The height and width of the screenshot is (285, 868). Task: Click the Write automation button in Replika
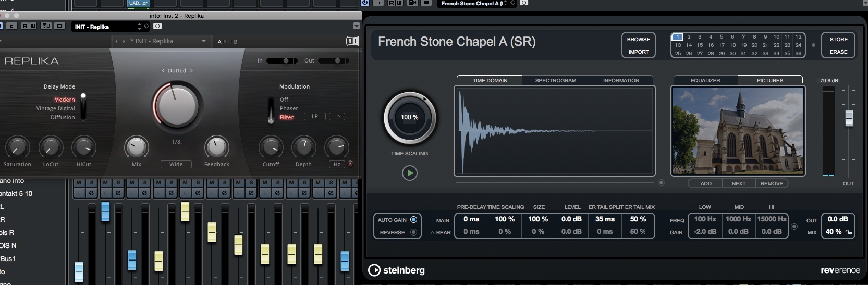[x=33, y=26]
